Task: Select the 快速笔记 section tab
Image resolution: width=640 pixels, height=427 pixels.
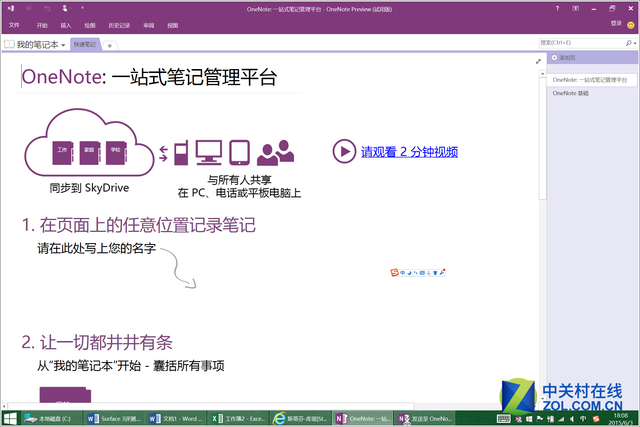Action: tap(85, 44)
